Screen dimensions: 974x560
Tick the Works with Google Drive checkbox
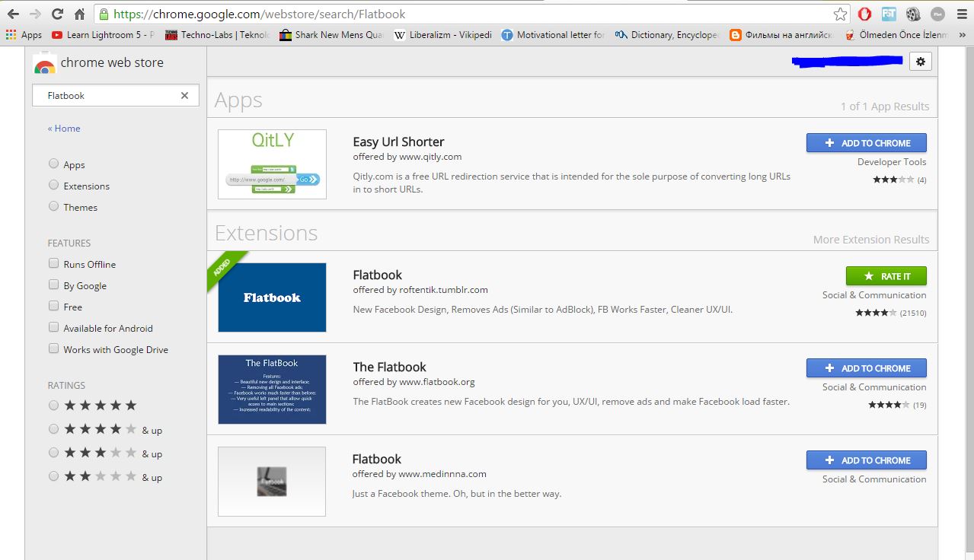coord(53,348)
